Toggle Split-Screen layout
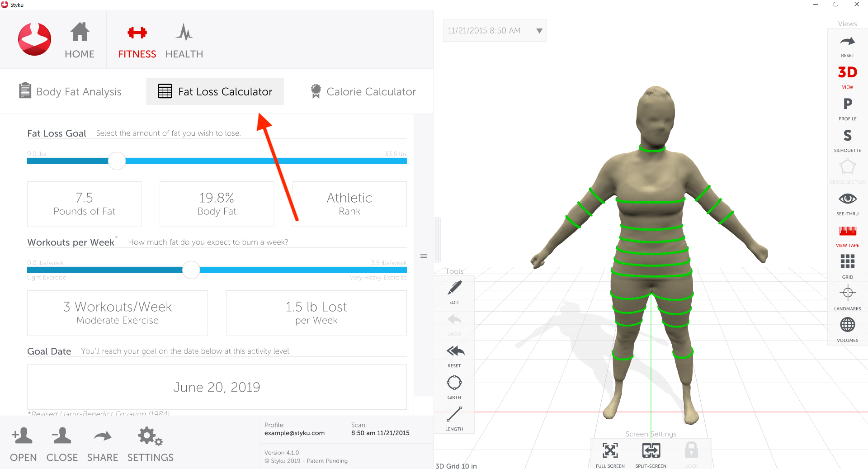The width and height of the screenshot is (868, 469). 651,455
